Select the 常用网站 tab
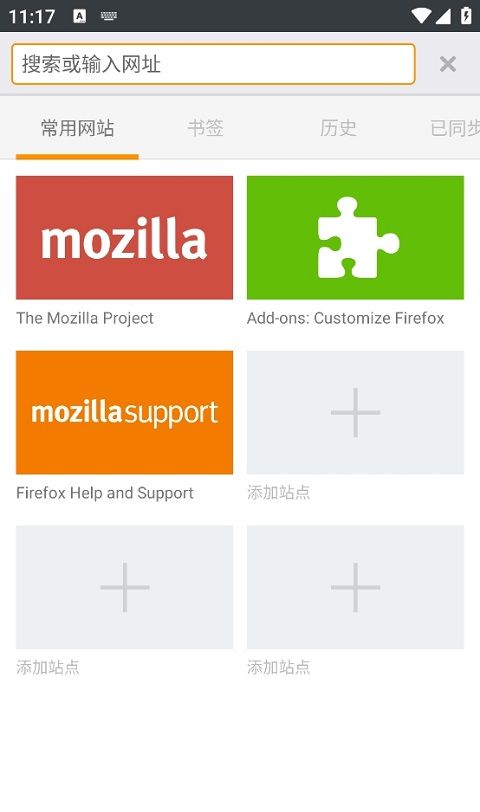The height and width of the screenshot is (812, 480). [x=77, y=128]
